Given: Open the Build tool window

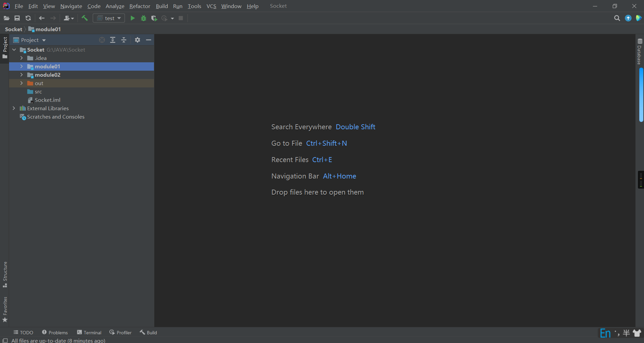Looking at the screenshot, I should (x=148, y=332).
